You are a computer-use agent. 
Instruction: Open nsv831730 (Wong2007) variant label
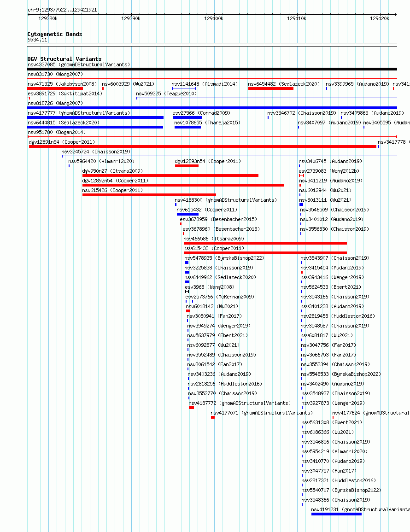(55, 74)
